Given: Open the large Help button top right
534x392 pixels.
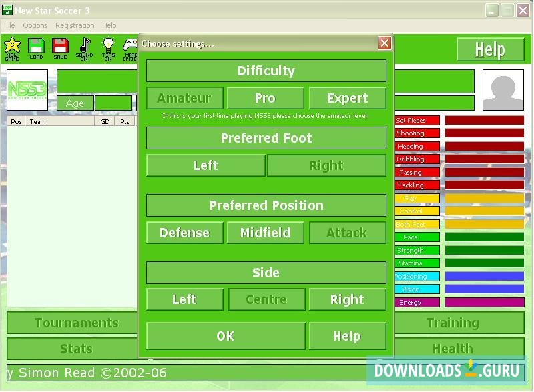Looking at the screenshot, I should coord(490,50).
